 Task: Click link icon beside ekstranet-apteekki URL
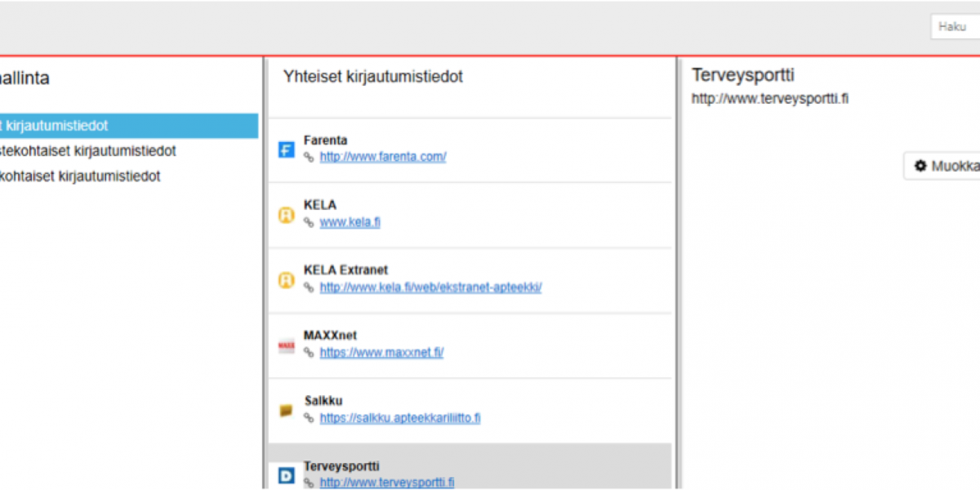click(309, 287)
